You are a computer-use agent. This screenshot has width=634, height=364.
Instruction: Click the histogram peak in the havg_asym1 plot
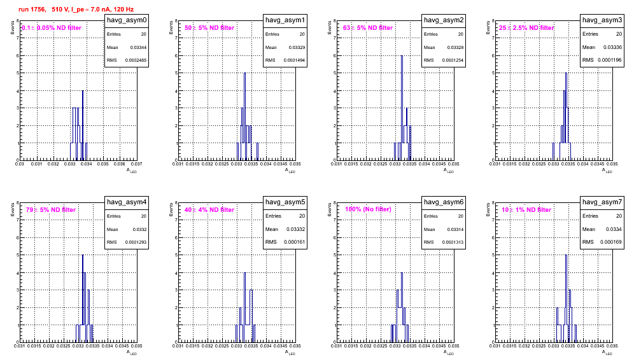pos(245,73)
